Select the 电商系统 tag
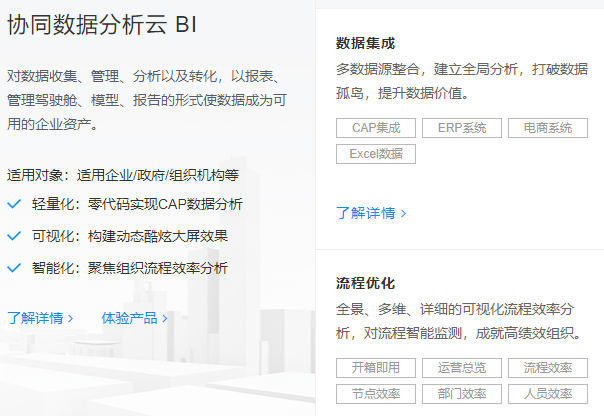The height and width of the screenshot is (416, 604). pos(547,128)
